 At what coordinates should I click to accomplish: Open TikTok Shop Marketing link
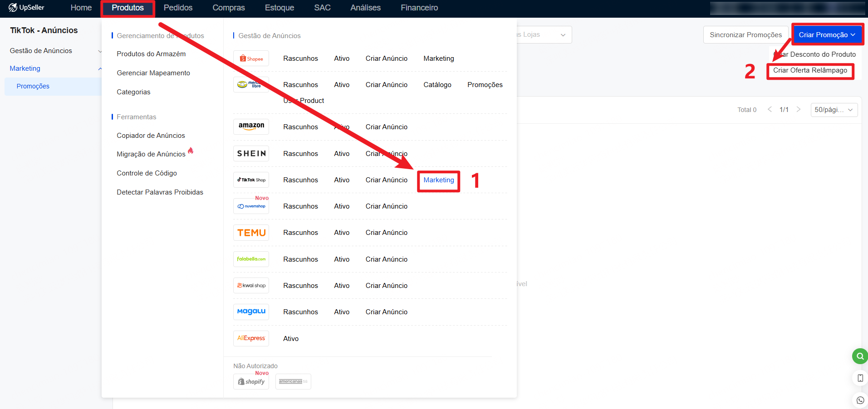tap(439, 180)
